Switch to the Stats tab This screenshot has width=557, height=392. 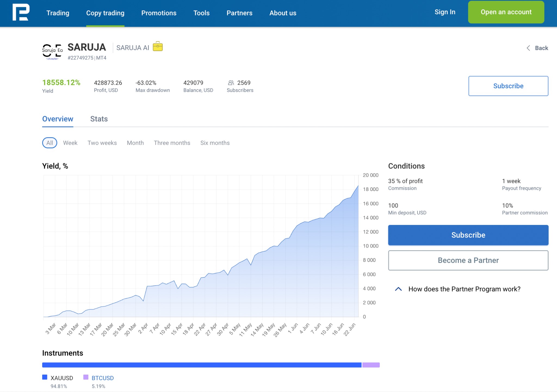[x=99, y=119]
